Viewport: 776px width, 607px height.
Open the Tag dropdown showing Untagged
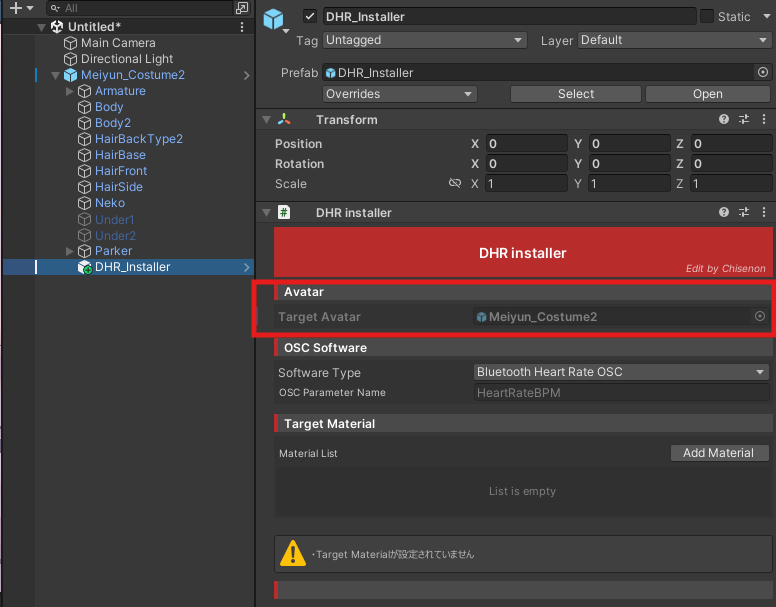tap(424, 41)
